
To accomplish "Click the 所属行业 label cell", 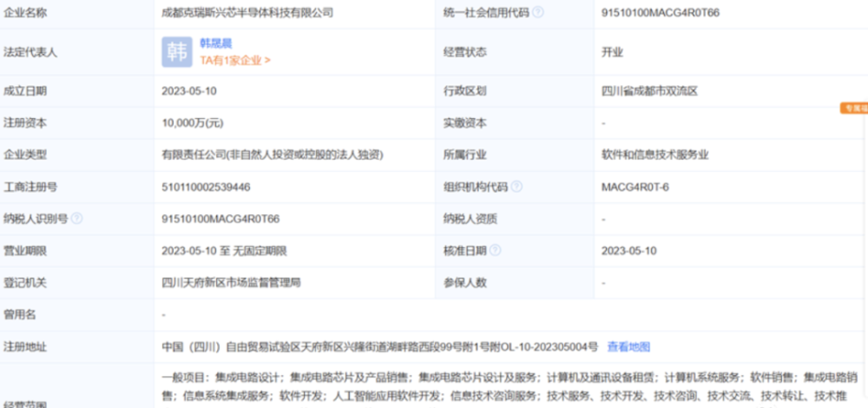I will click(514, 155).
